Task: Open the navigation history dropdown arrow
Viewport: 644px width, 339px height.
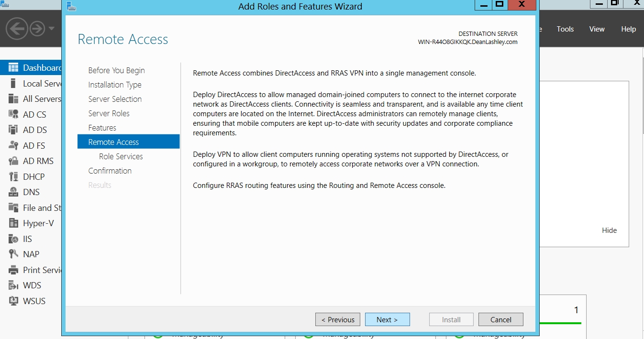Action: point(51,29)
